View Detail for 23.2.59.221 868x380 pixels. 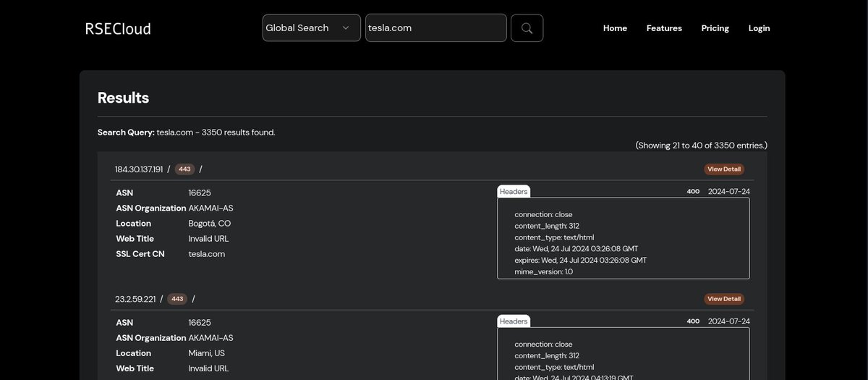click(724, 299)
